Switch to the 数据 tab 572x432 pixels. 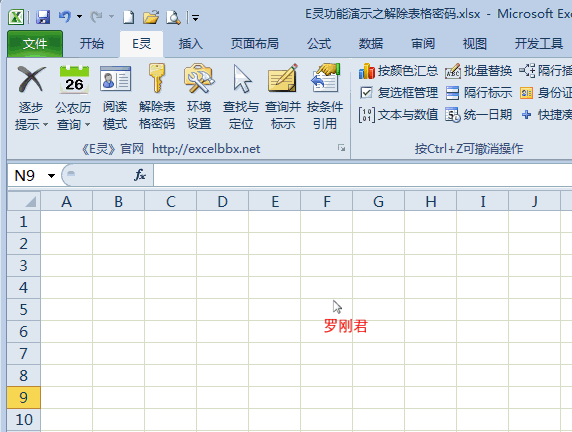[371, 44]
